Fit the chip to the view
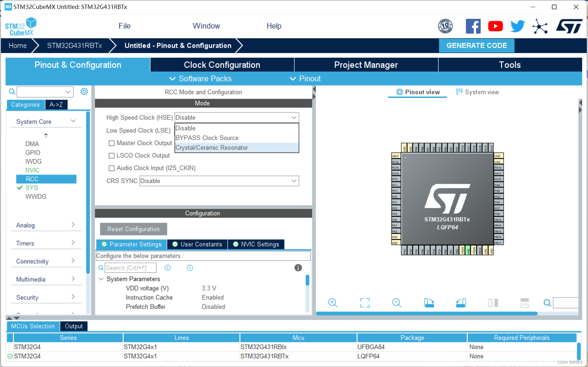The image size is (588, 367). pos(365,303)
